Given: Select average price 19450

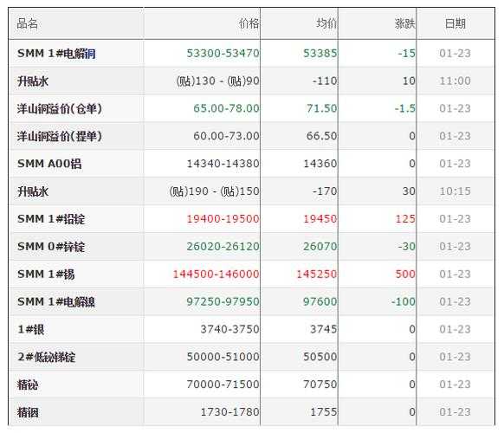Looking at the screenshot, I should [320, 219].
